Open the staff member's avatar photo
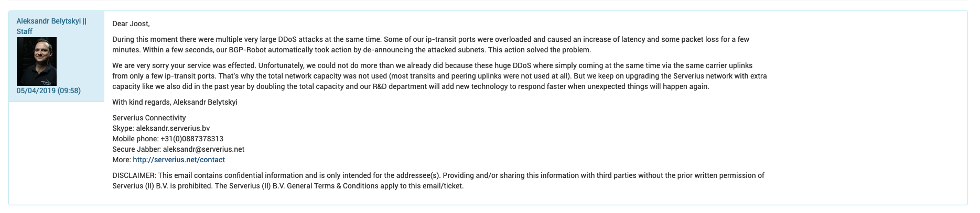 37,61
